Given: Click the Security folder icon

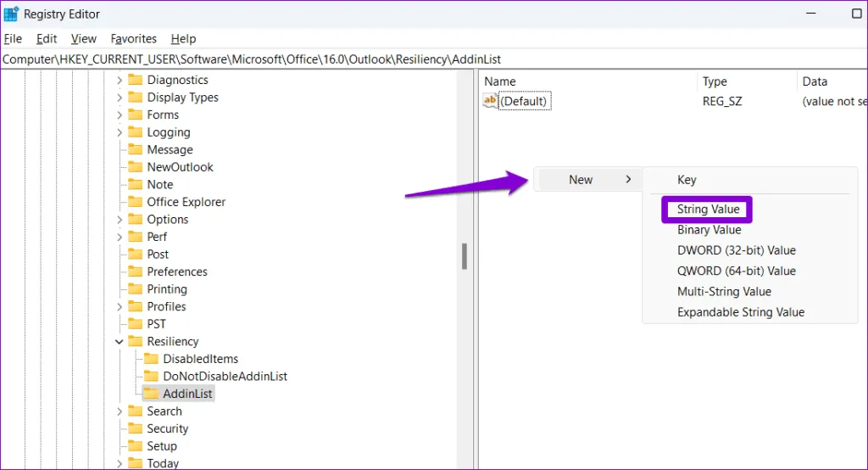Looking at the screenshot, I should coord(135,428).
